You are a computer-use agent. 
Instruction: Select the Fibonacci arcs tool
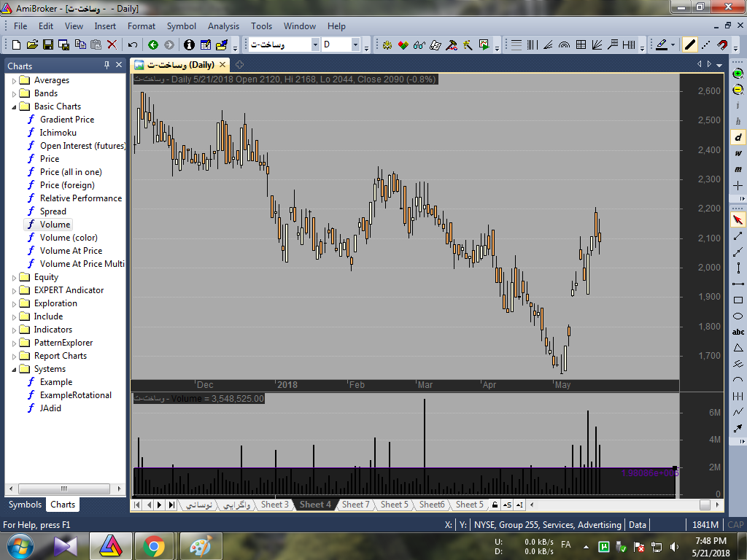(564, 44)
